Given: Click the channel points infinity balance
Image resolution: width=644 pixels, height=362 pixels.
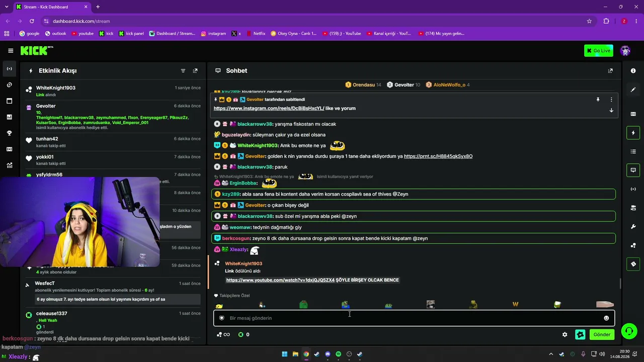Looking at the screenshot, I should click(223, 334).
